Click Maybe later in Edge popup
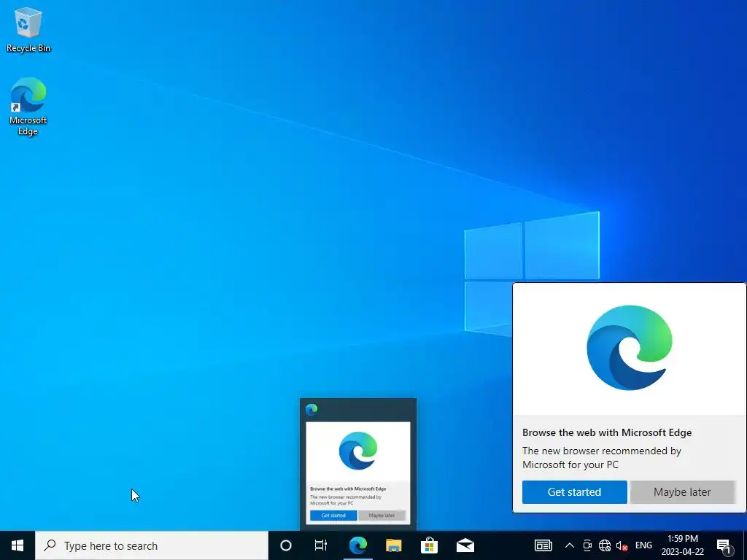747x560 pixels. click(682, 492)
